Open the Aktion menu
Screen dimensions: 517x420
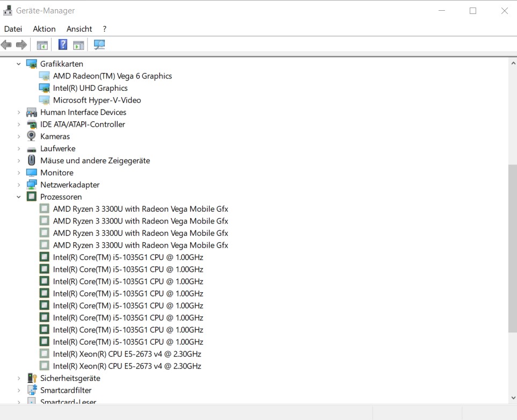44,29
